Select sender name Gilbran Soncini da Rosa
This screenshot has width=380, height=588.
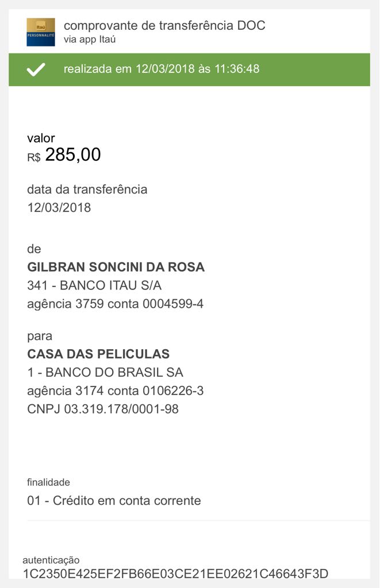click(x=116, y=267)
